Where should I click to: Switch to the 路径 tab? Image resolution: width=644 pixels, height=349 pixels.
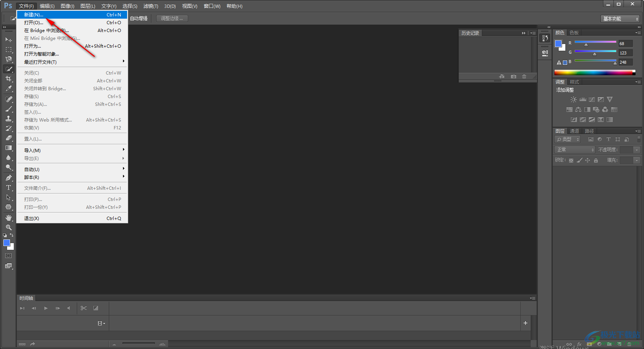point(589,131)
